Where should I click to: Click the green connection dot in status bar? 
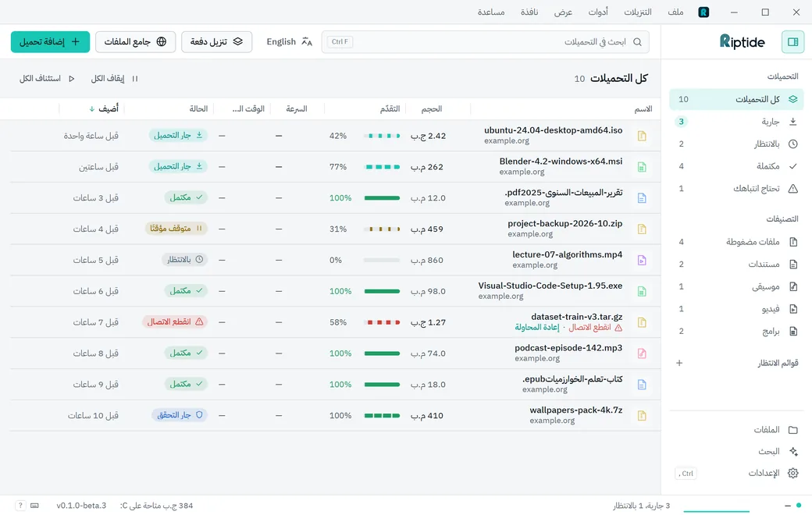(799, 505)
